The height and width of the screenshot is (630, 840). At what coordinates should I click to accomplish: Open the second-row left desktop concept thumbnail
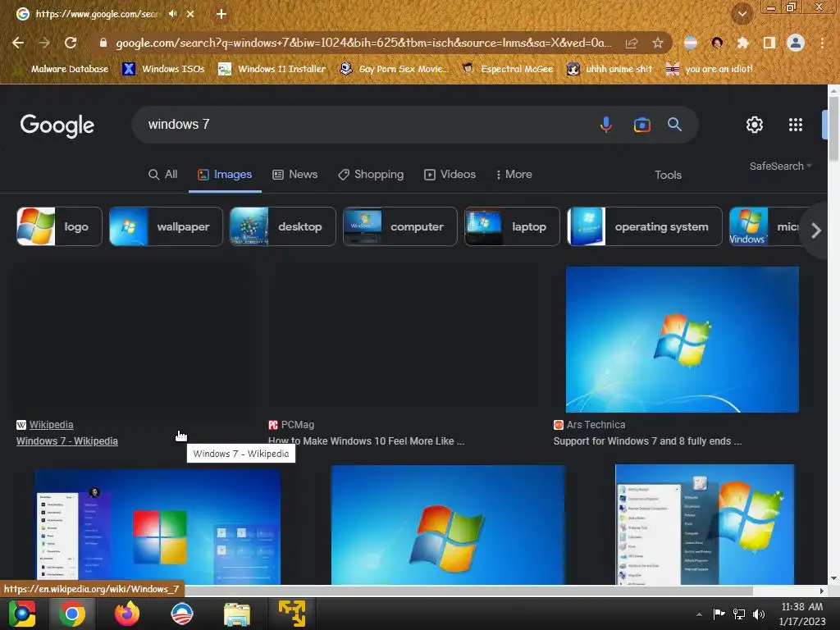(x=157, y=527)
